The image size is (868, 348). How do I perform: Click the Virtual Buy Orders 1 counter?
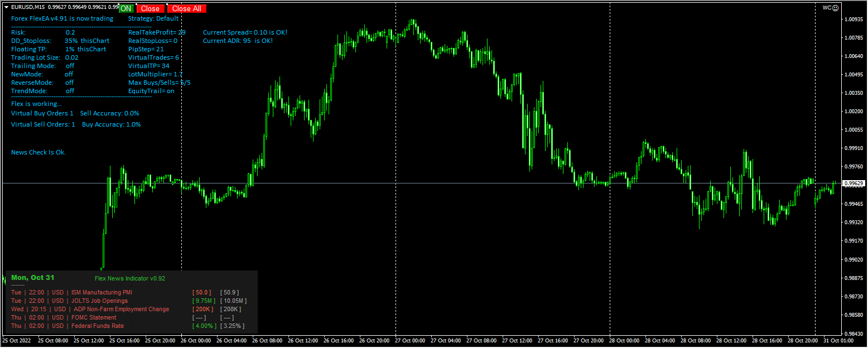point(42,113)
